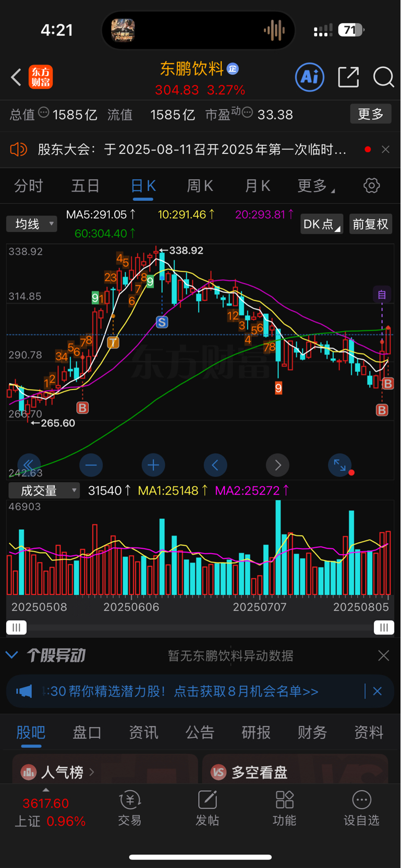Open the DK点 dropdown

pos(322,224)
